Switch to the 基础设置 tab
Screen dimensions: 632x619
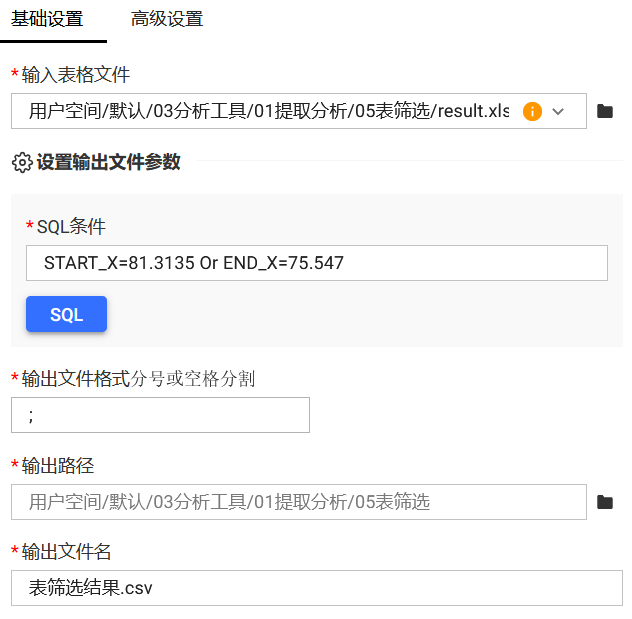click(47, 19)
